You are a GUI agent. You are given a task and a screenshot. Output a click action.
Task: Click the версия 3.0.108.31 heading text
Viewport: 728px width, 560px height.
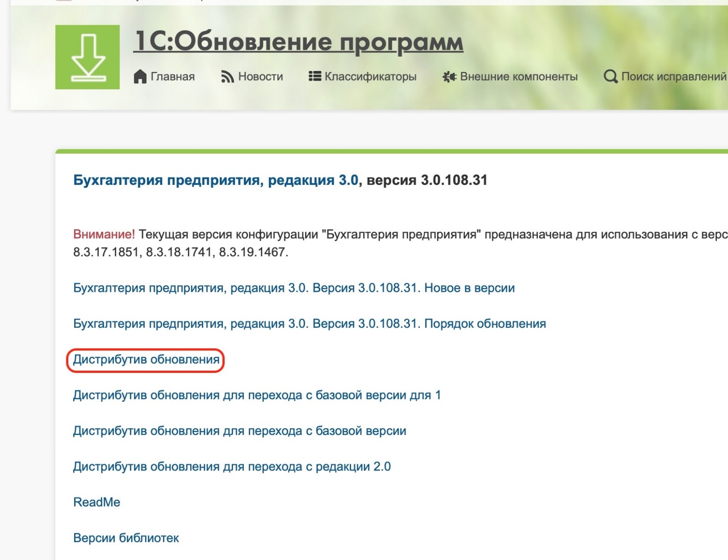pyautogui.click(x=427, y=180)
